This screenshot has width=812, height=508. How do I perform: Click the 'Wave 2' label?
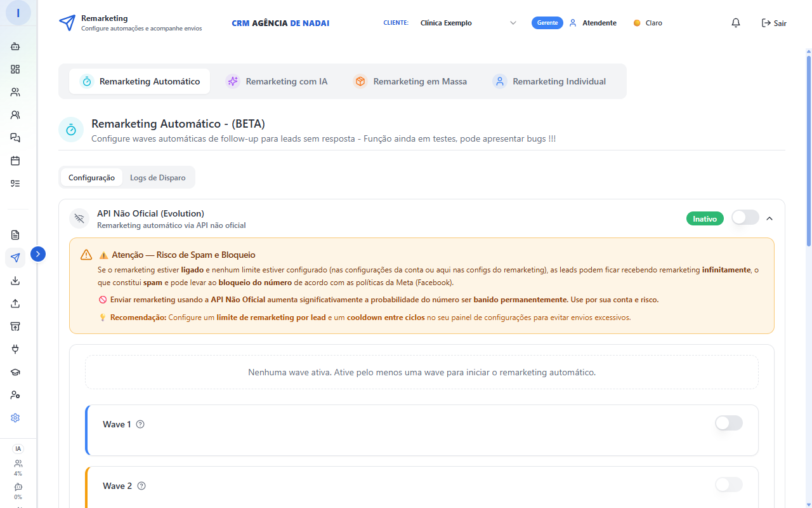tap(117, 486)
